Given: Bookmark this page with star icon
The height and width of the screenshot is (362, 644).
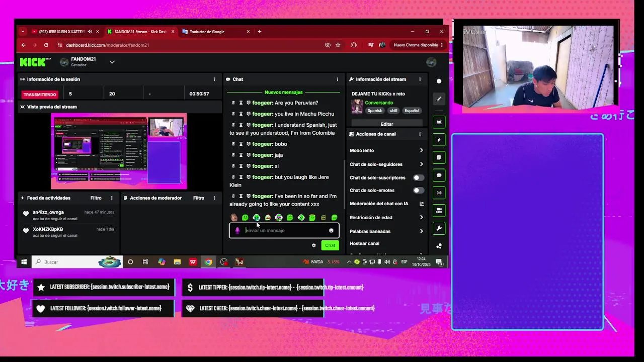Looking at the screenshot, I should point(338,45).
